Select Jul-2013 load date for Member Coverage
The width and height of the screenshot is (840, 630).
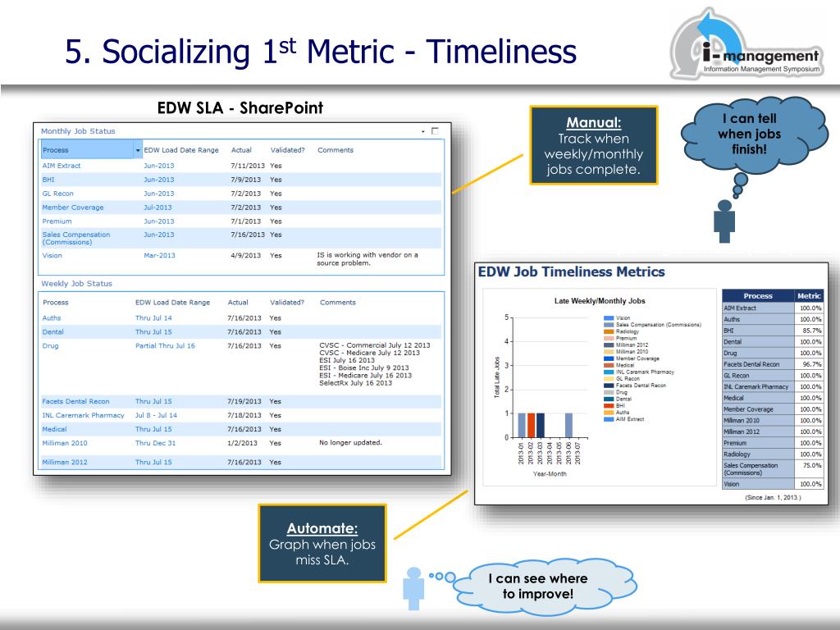157,208
